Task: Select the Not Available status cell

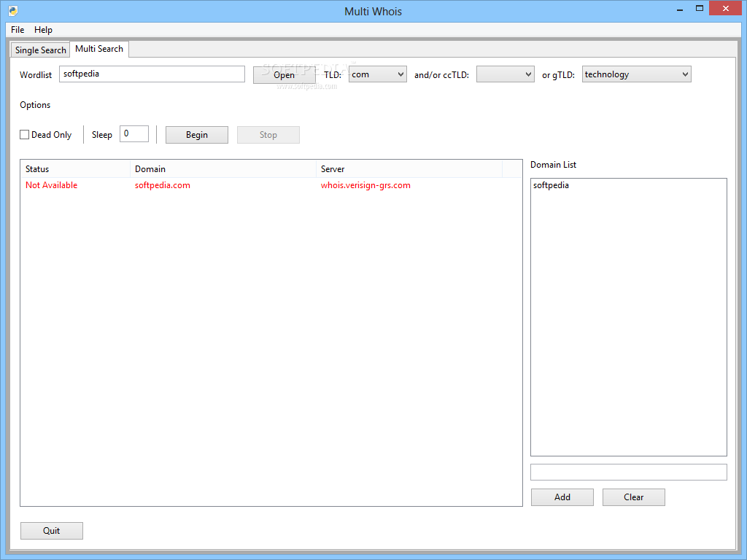Action: coord(52,185)
